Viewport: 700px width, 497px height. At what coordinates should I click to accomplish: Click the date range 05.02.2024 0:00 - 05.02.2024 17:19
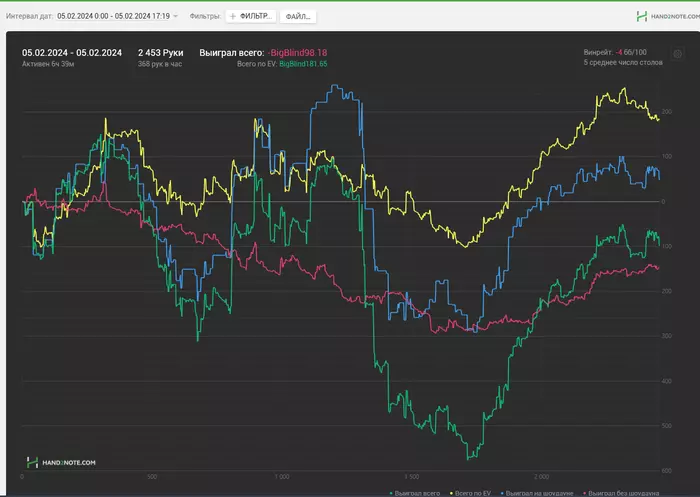113,16
